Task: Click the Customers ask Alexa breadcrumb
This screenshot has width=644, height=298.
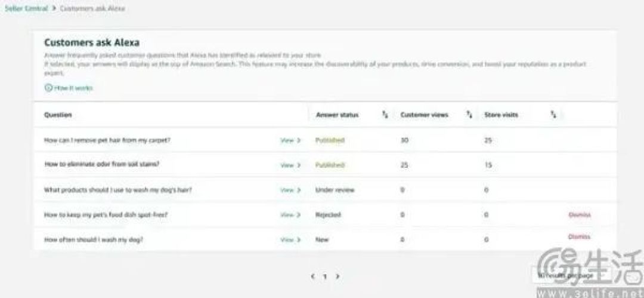Action: 92,8
